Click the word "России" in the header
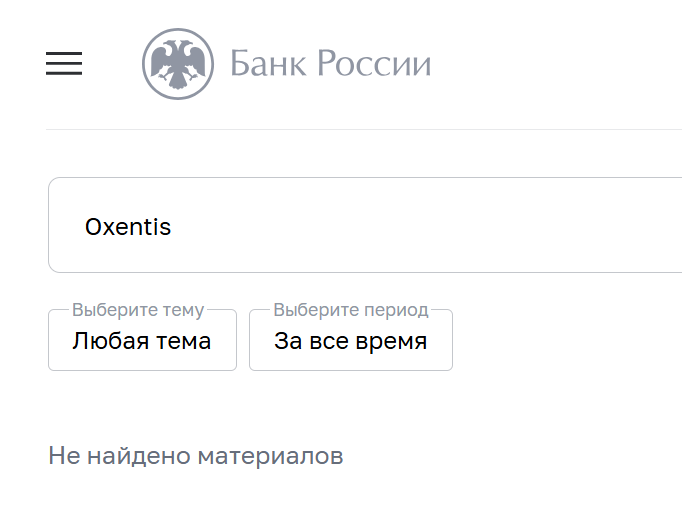The width and height of the screenshot is (682, 513). (x=374, y=64)
